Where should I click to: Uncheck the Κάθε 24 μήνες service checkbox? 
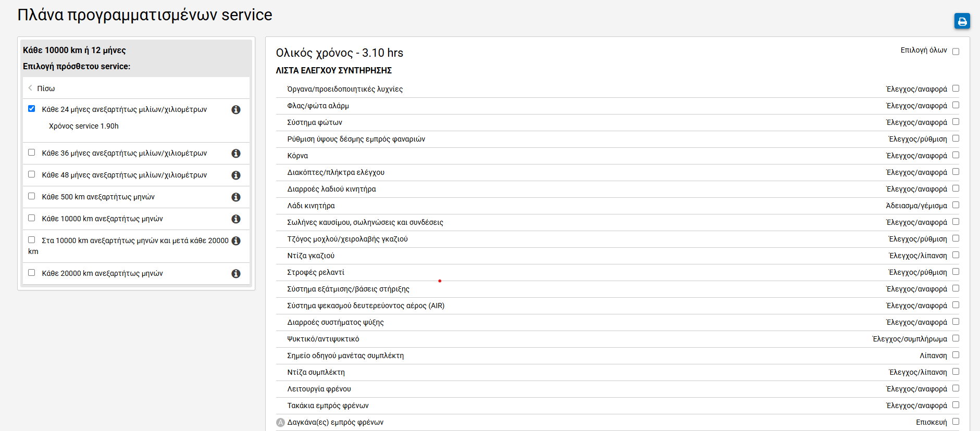coord(32,109)
